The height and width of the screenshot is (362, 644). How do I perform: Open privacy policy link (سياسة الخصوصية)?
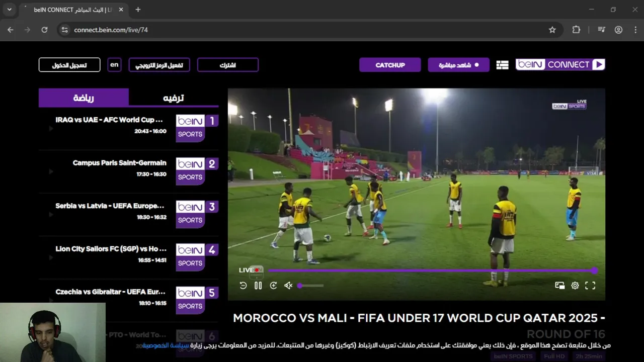[166, 345]
